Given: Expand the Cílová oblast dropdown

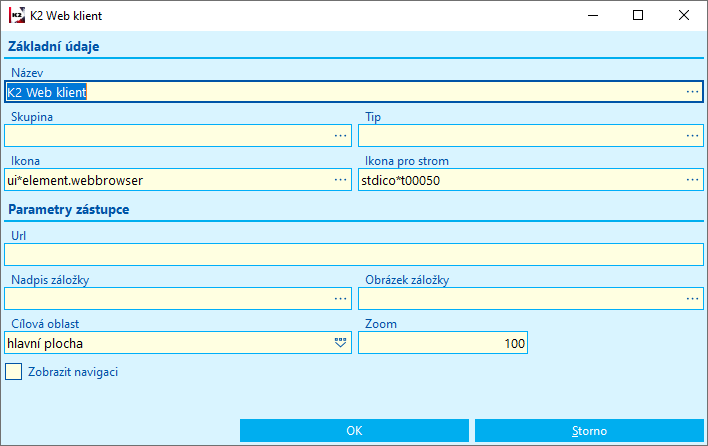Looking at the screenshot, I should [x=340, y=343].
